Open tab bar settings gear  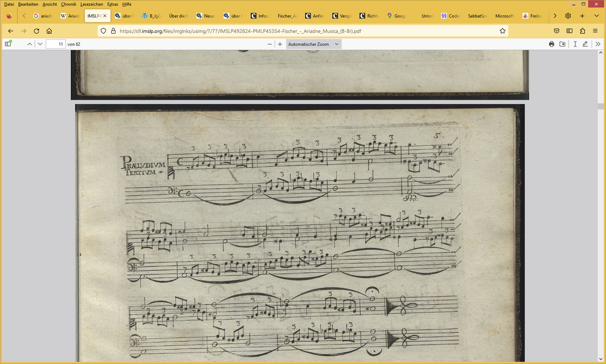click(x=568, y=16)
